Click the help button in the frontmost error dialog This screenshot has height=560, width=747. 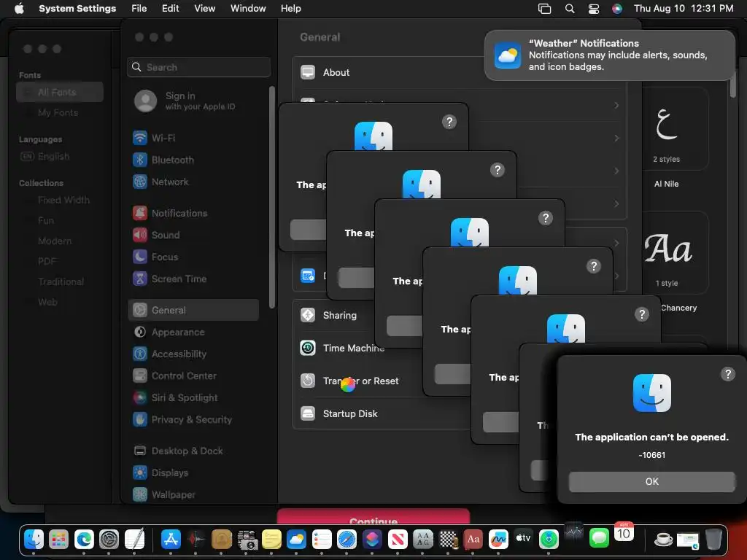click(x=728, y=374)
